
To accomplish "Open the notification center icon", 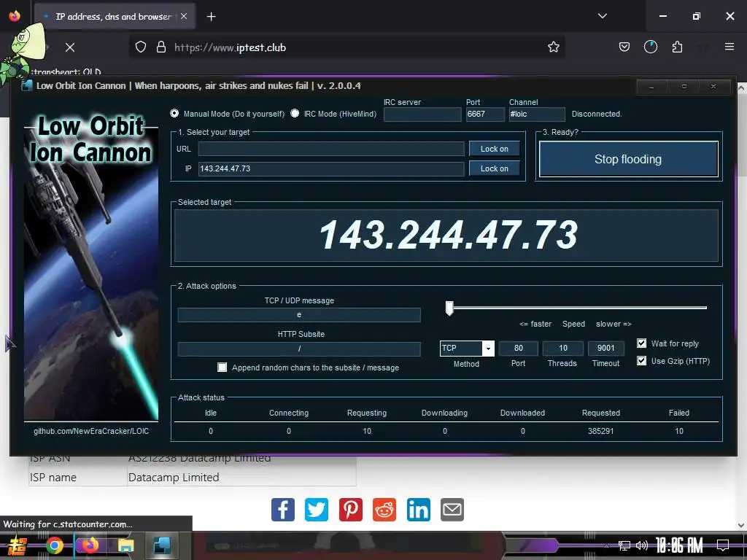I will tap(723, 545).
